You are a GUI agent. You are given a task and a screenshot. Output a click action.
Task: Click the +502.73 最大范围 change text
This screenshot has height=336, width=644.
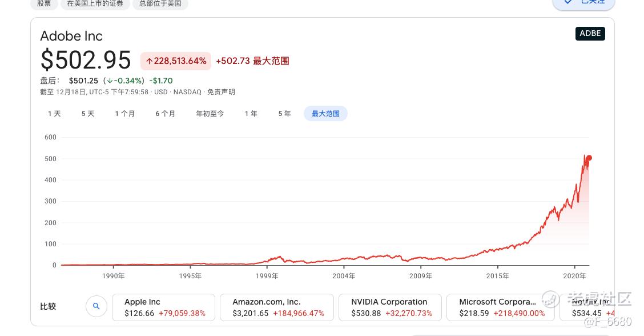[252, 61]
